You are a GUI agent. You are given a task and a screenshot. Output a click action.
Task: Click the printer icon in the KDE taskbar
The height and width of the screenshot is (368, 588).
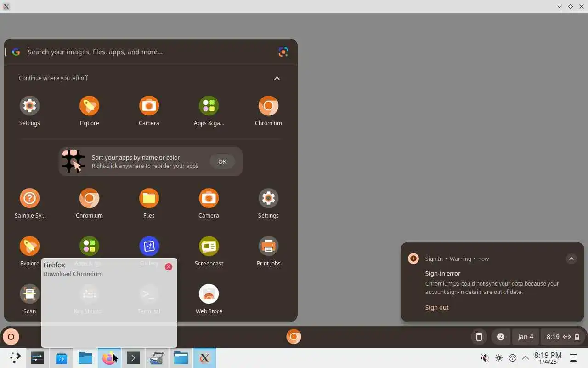[x=157, y=358]
